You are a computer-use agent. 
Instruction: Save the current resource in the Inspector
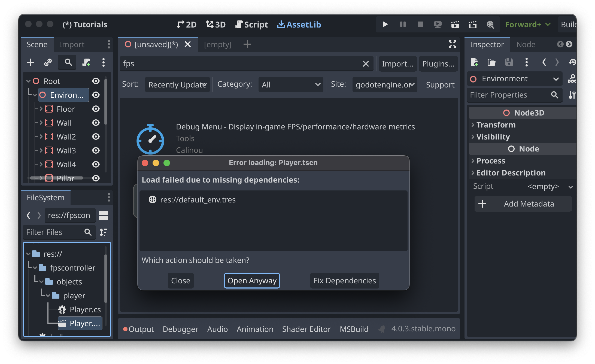pyautogui.click(x=509, y=62)
